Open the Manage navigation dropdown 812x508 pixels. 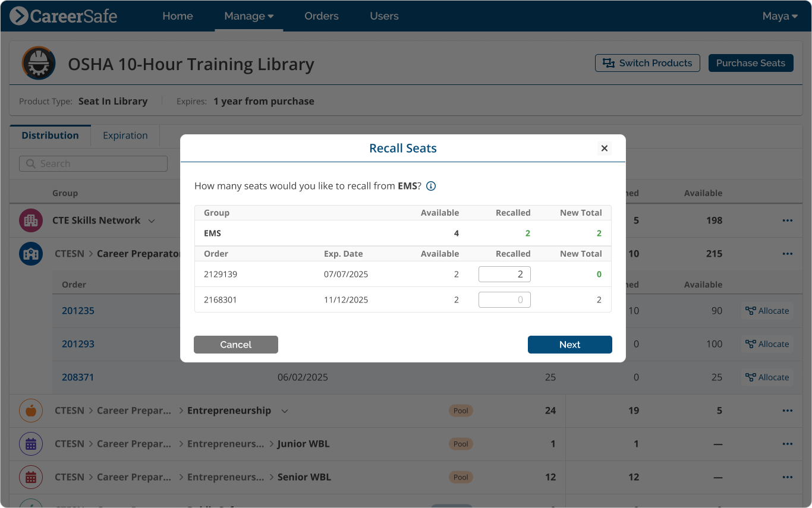pos(248,16)
